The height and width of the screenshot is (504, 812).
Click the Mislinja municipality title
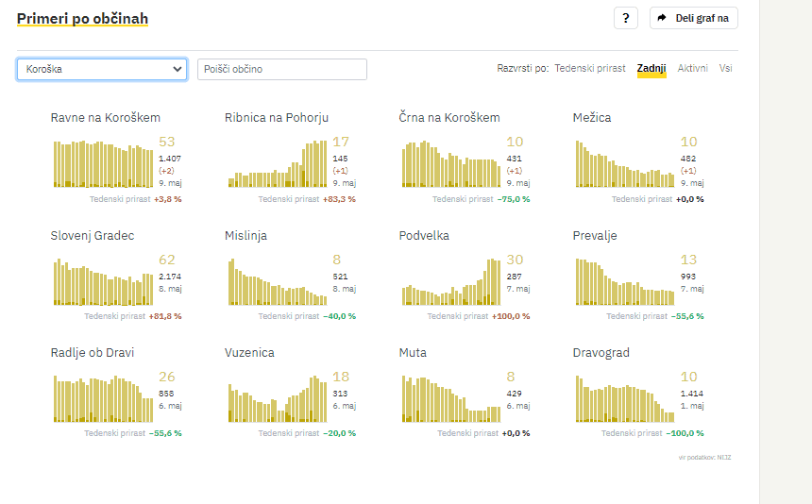[x=245, y=235]
